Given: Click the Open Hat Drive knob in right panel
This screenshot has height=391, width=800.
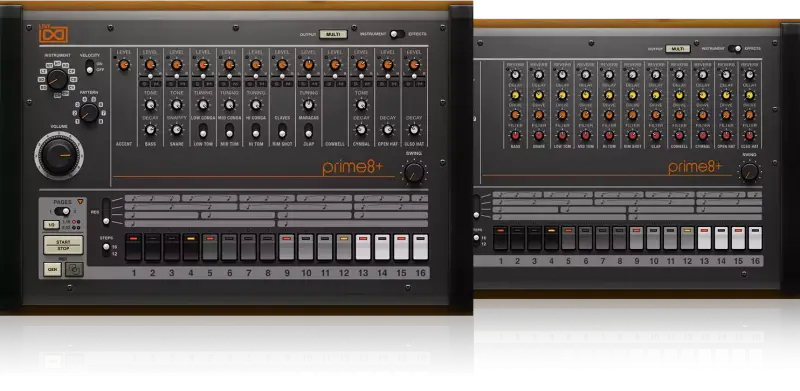Looking at the screenshot, I should (x=726, y=115).
